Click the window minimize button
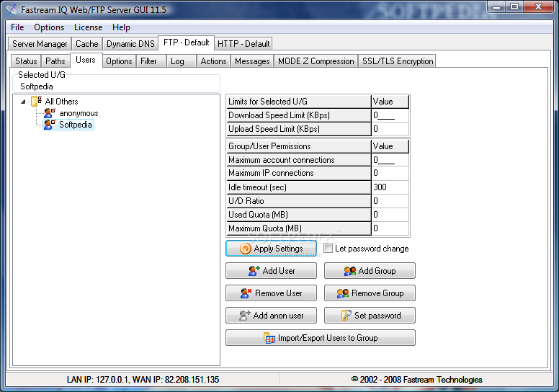Screen dimensions: 559x392 (497, 6)
